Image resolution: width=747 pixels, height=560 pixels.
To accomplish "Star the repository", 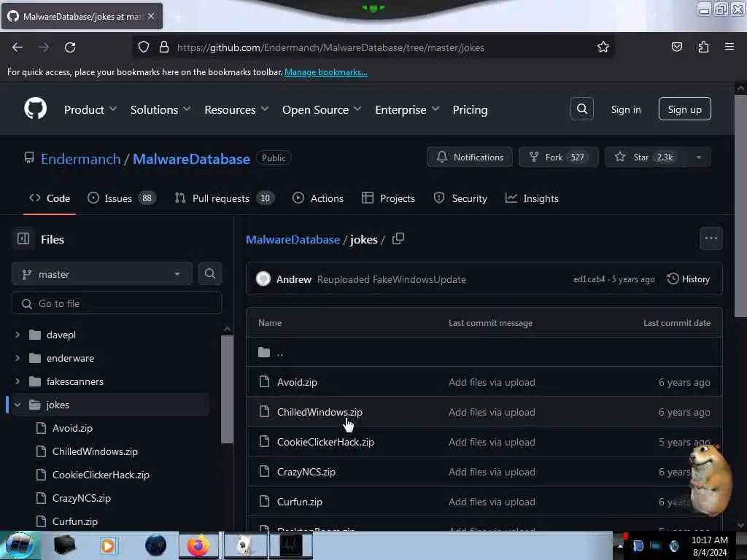I will point(646,157).
